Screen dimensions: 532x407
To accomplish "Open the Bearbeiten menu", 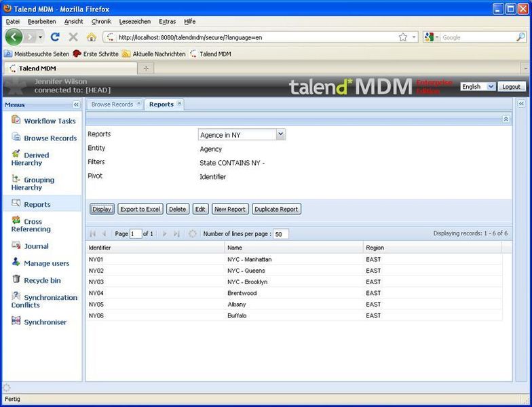I will 42,22.
